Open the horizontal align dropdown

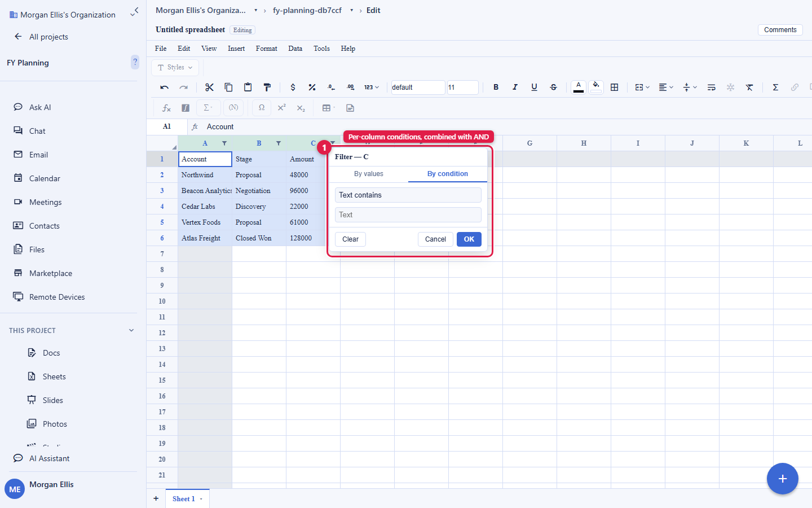(666, 87)
